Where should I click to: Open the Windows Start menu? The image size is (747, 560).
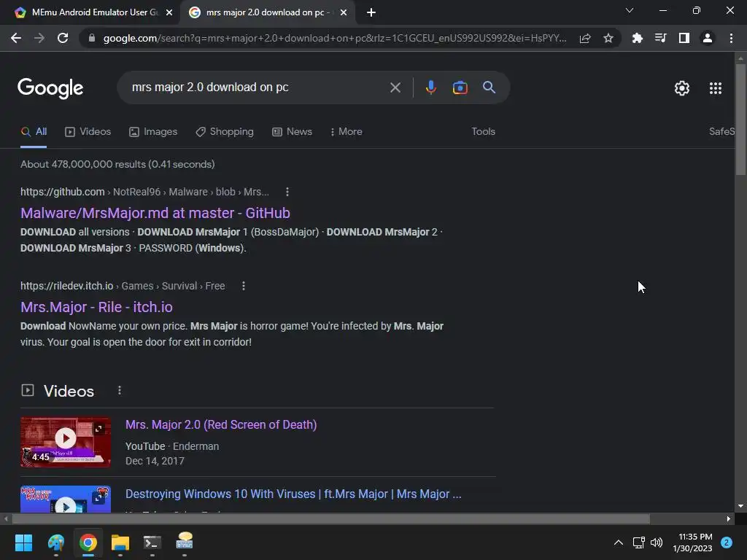coord(23,542)
